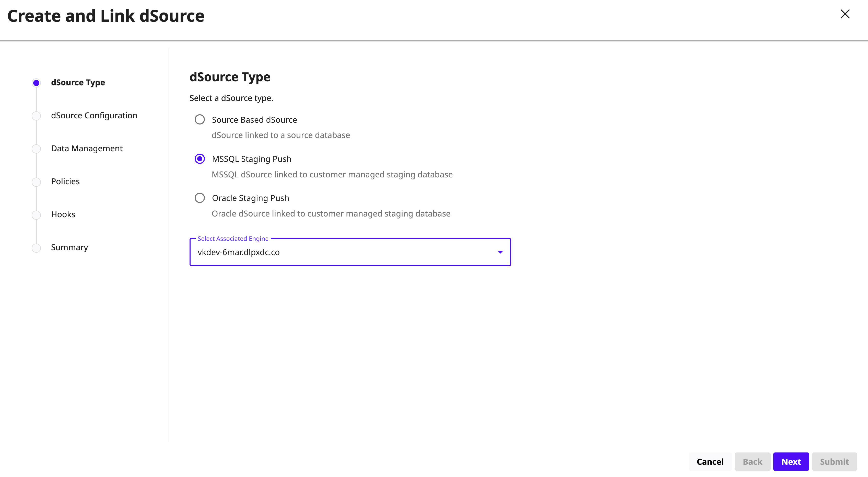Click the dSource Type section heading

(x=230, y=77)
